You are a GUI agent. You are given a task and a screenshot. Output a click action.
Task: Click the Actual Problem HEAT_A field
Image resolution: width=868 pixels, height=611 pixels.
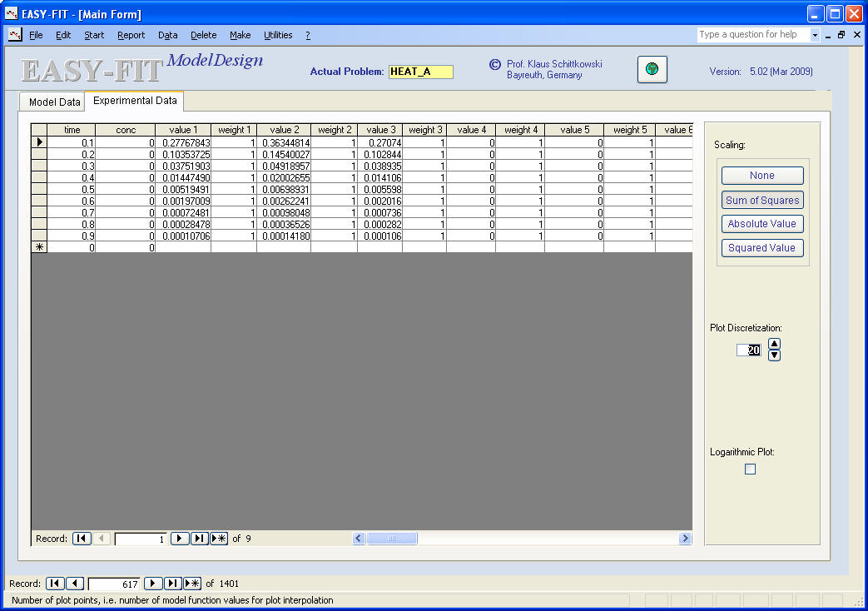[x=420, y=72]
